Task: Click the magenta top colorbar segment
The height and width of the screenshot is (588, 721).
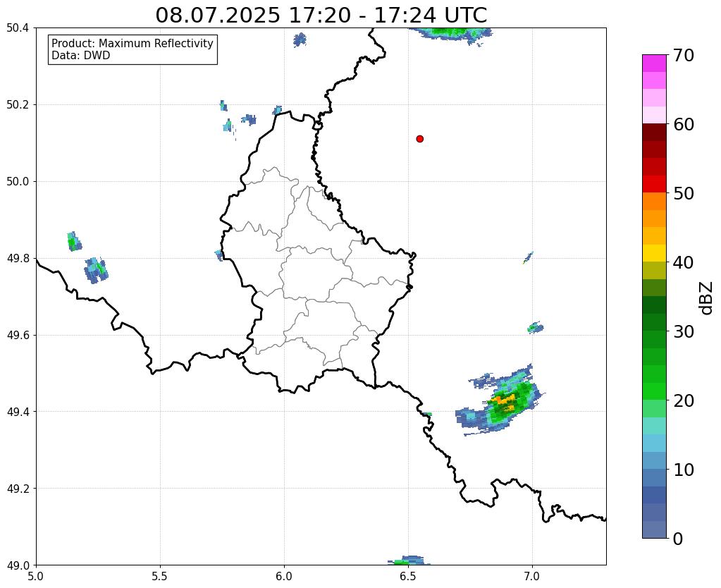Action: point(654,63)
